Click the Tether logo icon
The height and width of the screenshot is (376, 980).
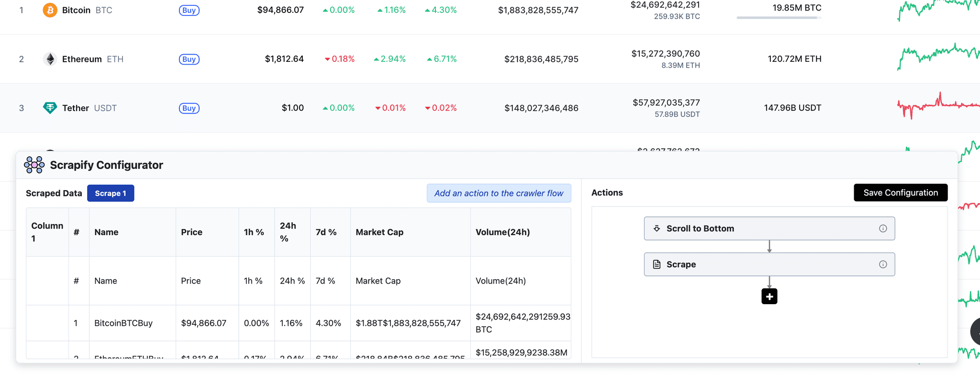50,108
